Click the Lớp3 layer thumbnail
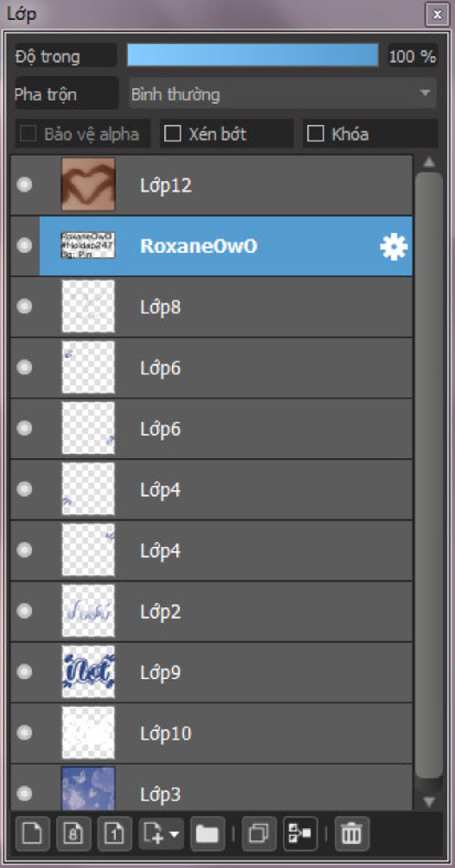The width and height of the screenshot is (455, 868). [88, 788]
